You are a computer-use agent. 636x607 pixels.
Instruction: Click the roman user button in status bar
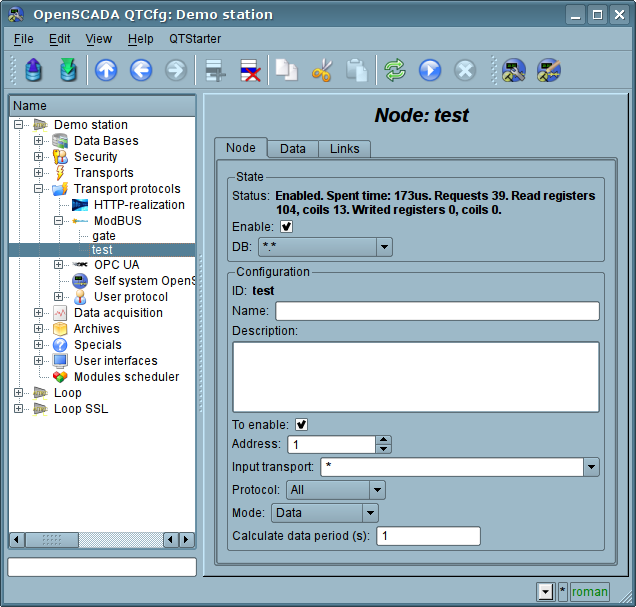[589, 591]
